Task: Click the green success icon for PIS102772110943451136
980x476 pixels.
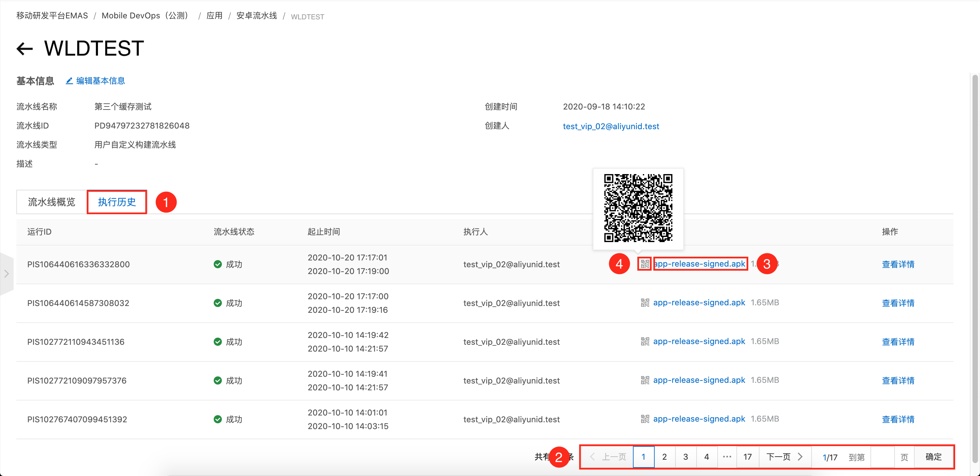Action: pos(218,342)
